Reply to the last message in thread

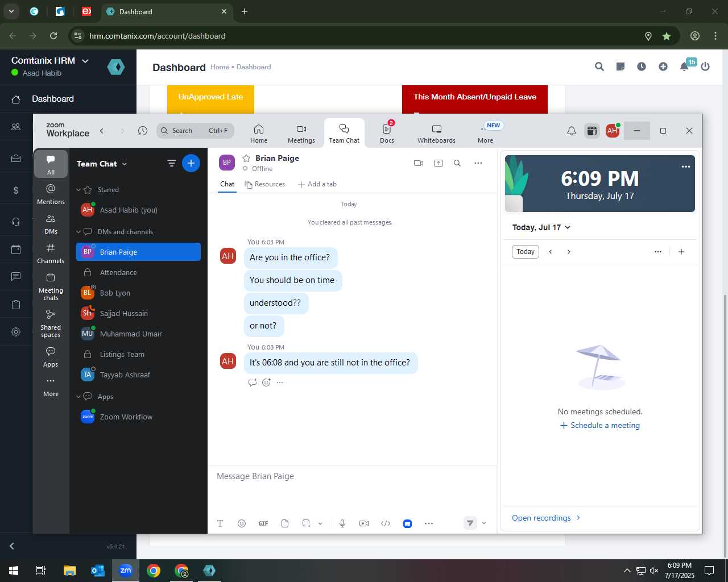pyautogui.click(x=253, y=383)
